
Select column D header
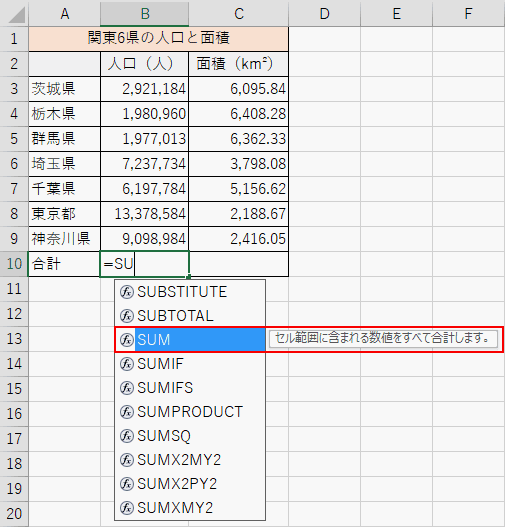click(324, 14)
